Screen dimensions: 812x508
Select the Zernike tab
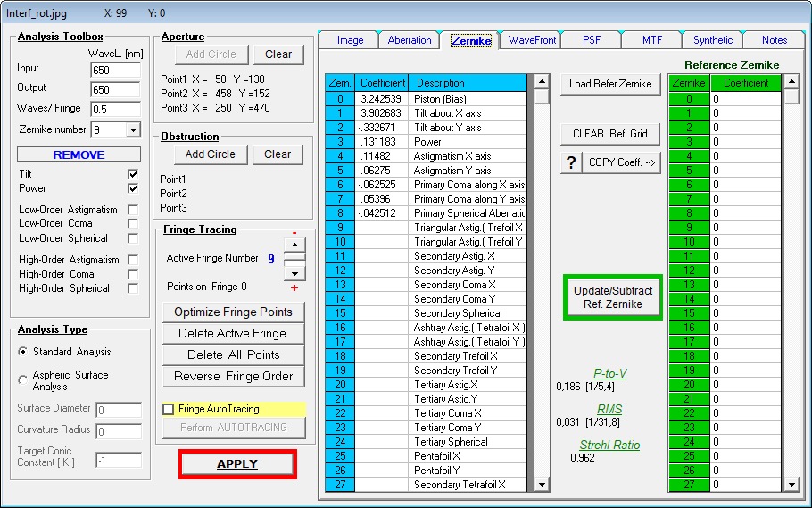pos(471,40)
